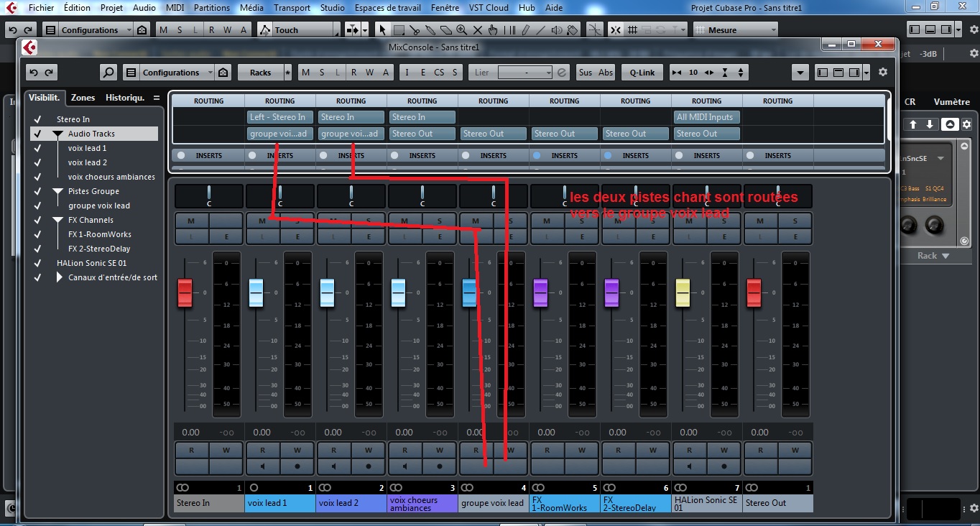Viewport: 980px width, 526px height.
Task: Click undo arrow in MixConsole toolbar
Action: 34,73
